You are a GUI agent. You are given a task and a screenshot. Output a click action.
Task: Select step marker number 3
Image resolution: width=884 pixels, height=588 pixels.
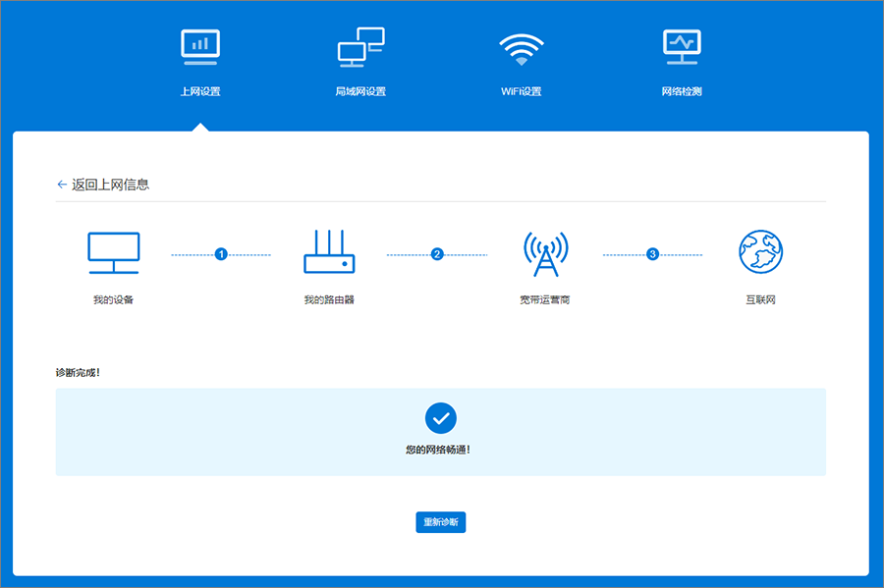pyautogui.click(x=652, y=254)
